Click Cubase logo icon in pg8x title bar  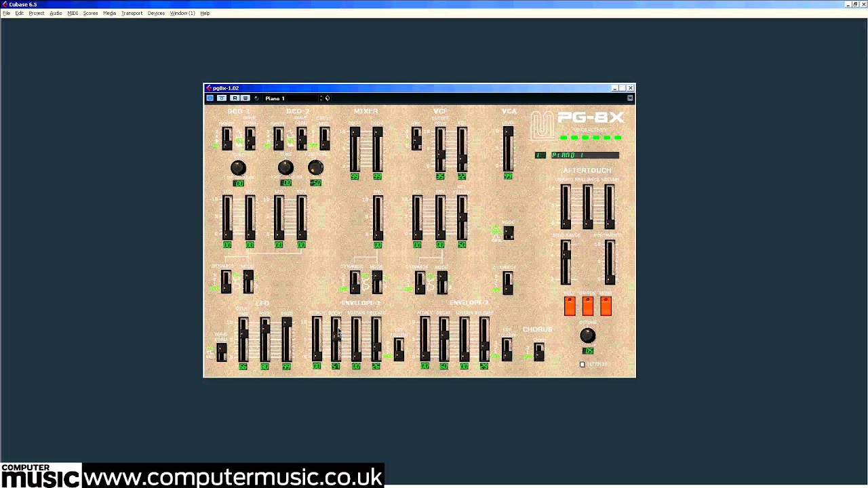point(209,88)
